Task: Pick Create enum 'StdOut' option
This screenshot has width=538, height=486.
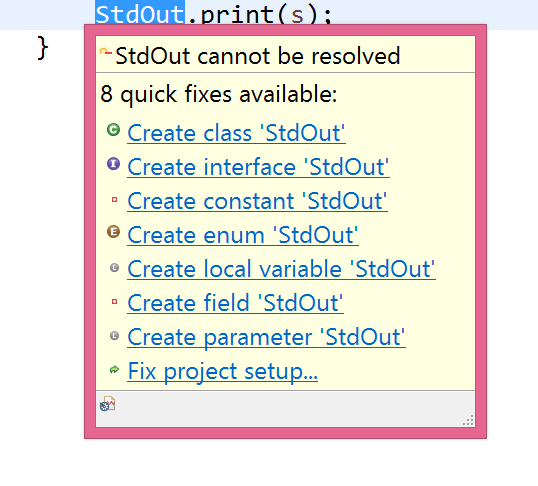Action: click(x=243, y=235)
